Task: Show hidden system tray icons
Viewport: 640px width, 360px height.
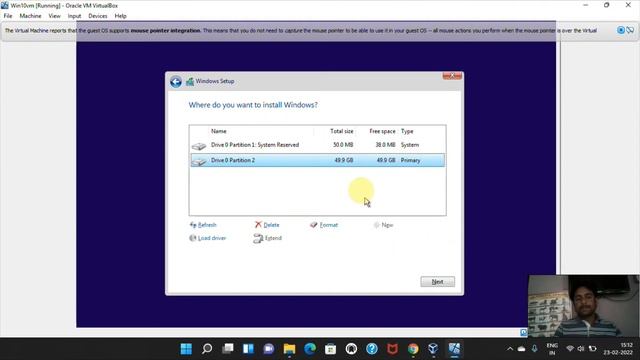Action: 510,349
